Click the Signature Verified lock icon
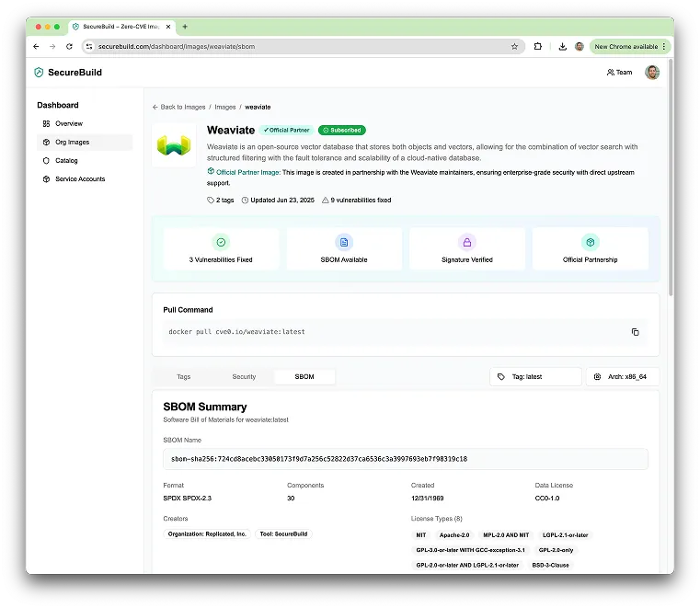Image resolution: width=700 pixels, height=608 pixels. [x=467, y=242]
